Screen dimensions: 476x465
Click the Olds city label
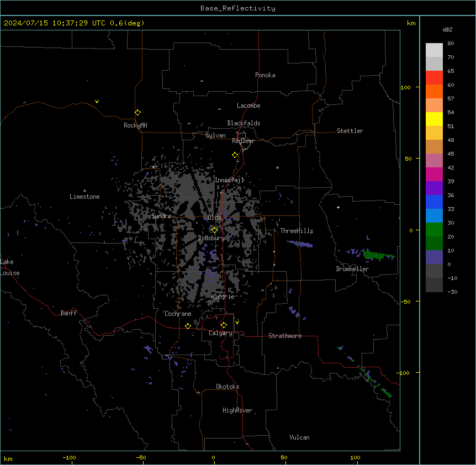tap(214, 218)
